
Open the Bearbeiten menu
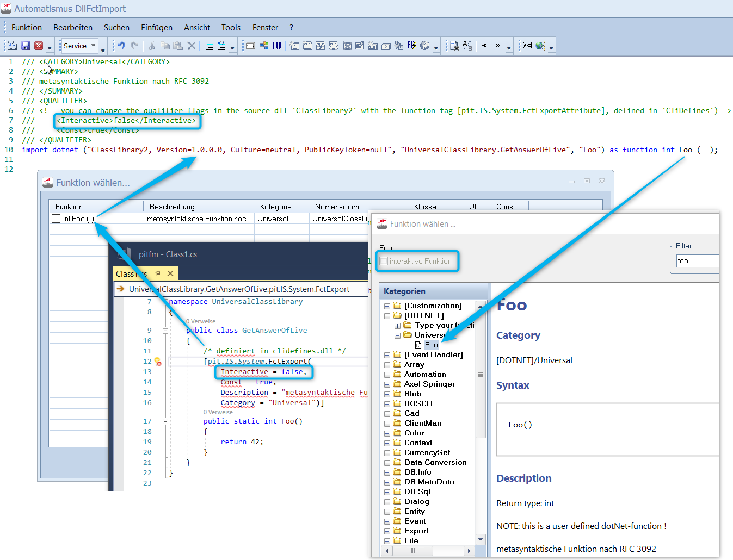point(73,28)
